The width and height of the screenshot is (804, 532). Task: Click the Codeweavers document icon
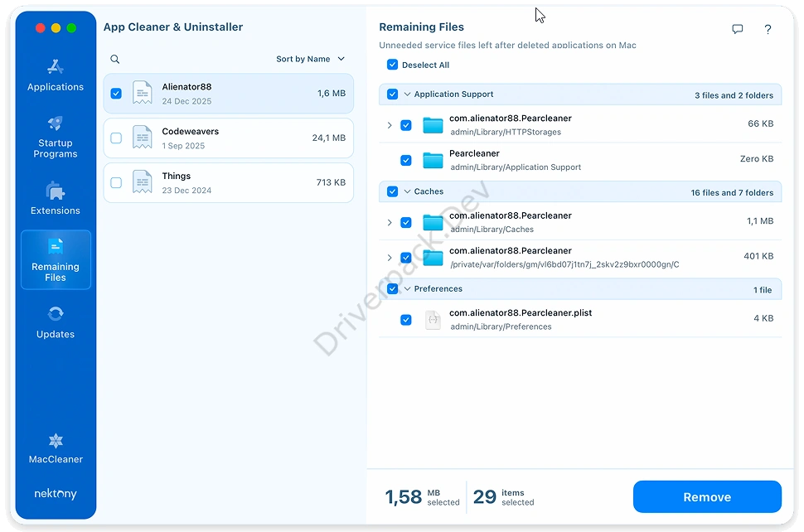(x=142, y=138)
